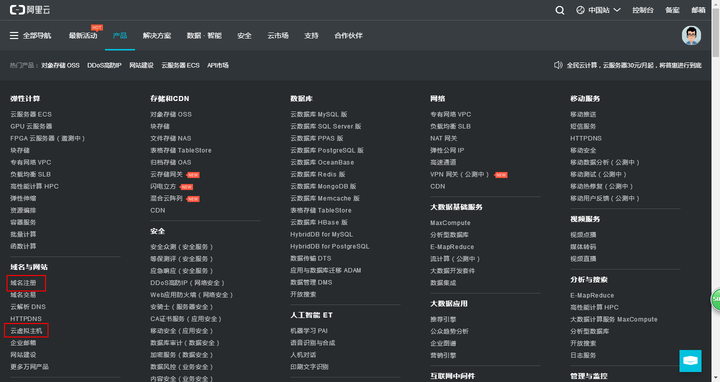The image size is (720, 382).
Task: Open 云解析 DNS link
Action: pyautogui.click(x=28, y=307)
